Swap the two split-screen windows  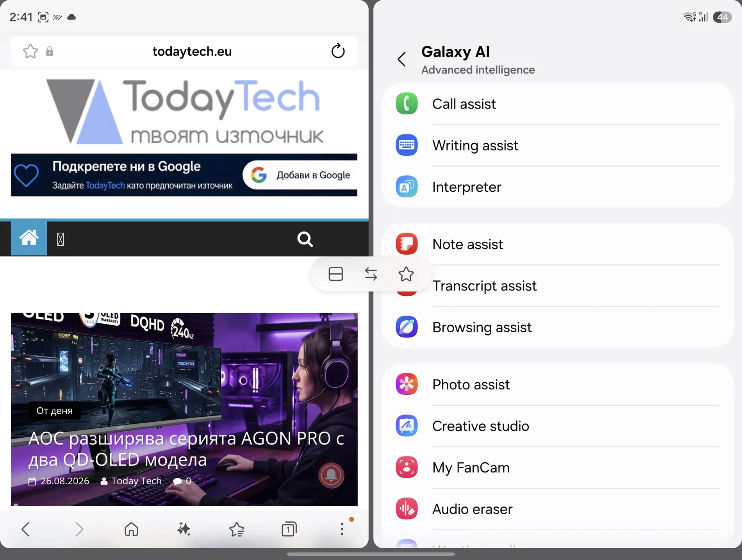click(371, 274)
